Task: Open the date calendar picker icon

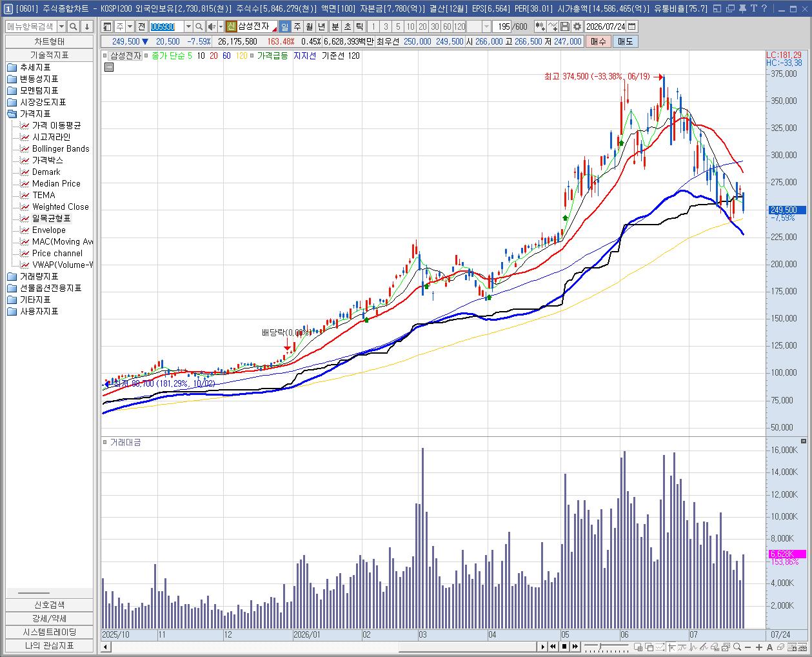Action: pos(631,26)
